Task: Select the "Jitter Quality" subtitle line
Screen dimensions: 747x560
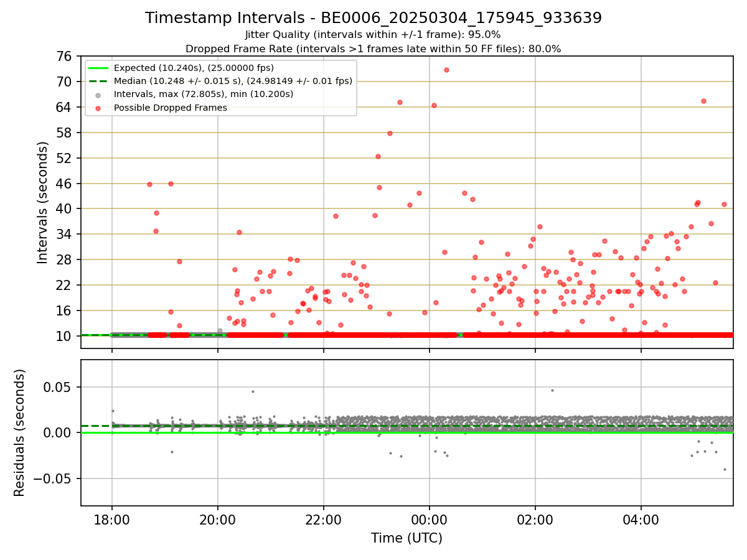Action: coord(373,35)
